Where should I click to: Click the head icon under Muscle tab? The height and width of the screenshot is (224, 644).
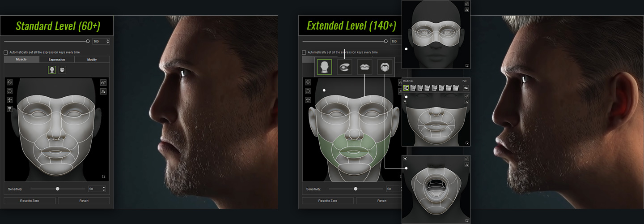[52, 70]
